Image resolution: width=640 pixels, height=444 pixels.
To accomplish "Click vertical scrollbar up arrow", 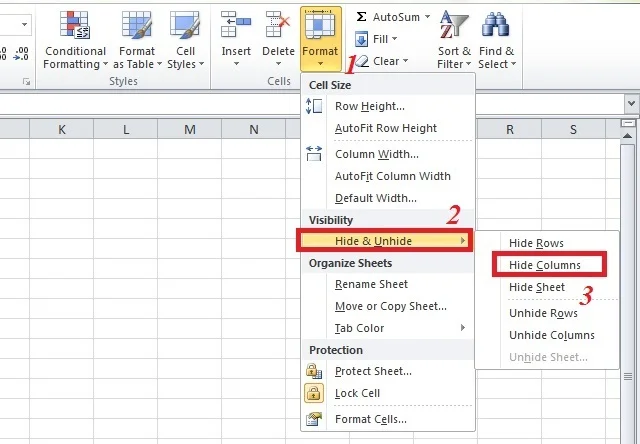I will [x=628, y=136].
